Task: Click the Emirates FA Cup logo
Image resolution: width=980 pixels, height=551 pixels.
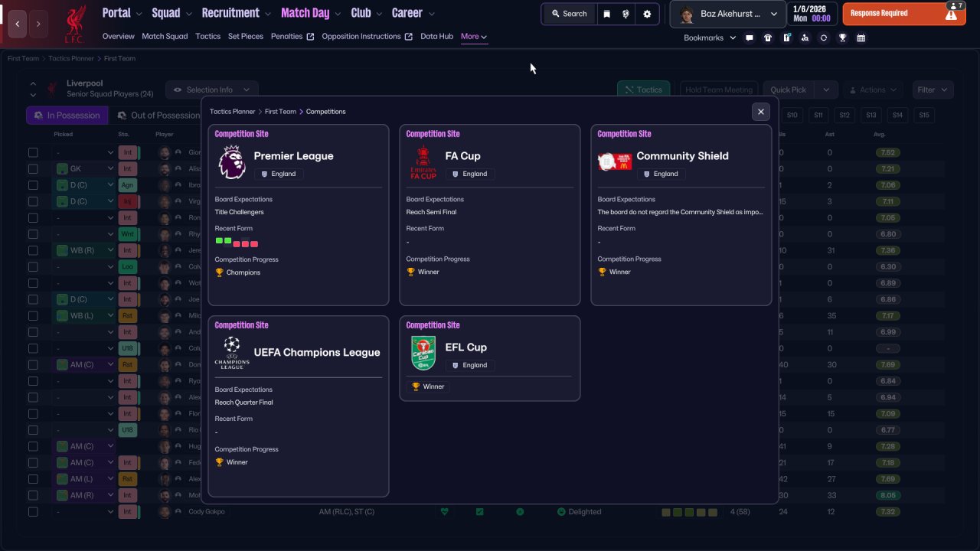Action: pos(423,163)
